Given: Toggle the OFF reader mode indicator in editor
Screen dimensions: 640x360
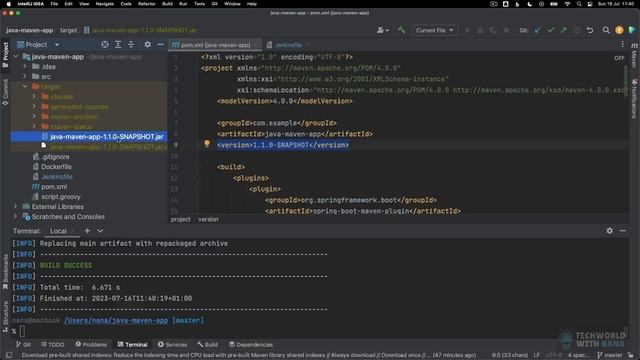Looking at the screenshot, I should tap(619, 58).
